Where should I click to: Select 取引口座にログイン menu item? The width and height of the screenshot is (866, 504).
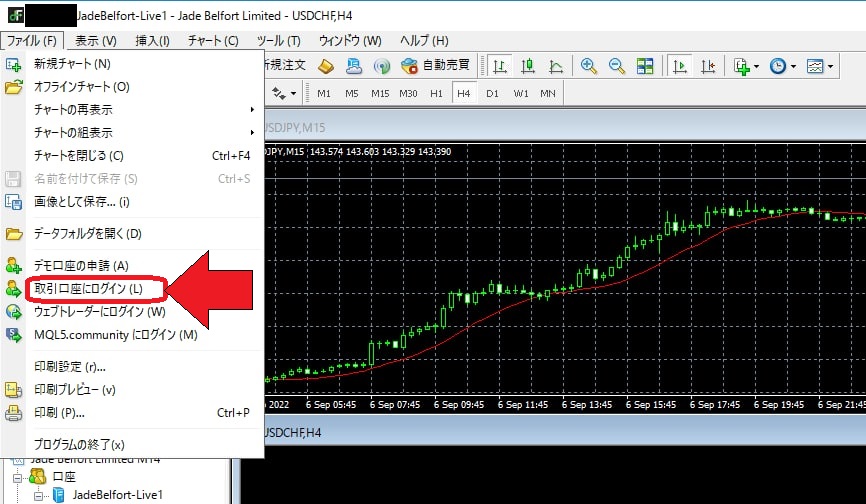tap(89, 288)
